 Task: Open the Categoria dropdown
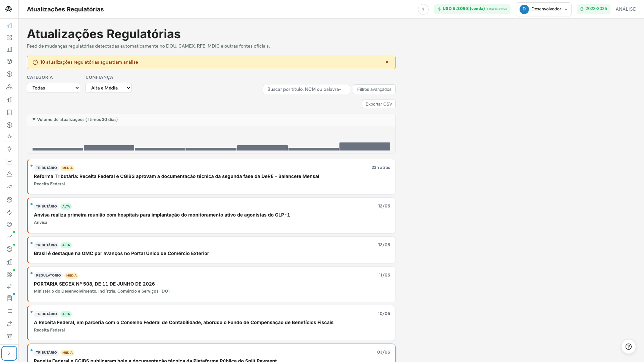point(53,88)
